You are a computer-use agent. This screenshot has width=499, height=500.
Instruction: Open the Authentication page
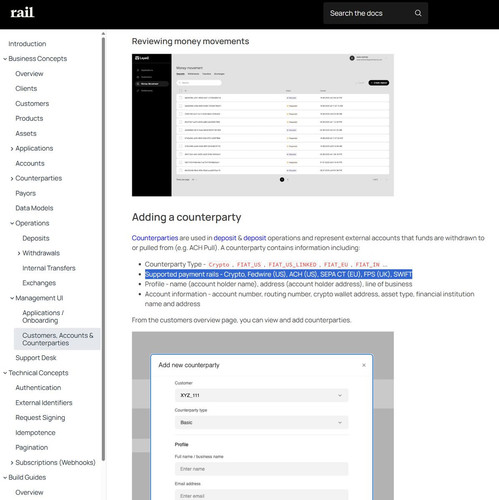38,388
